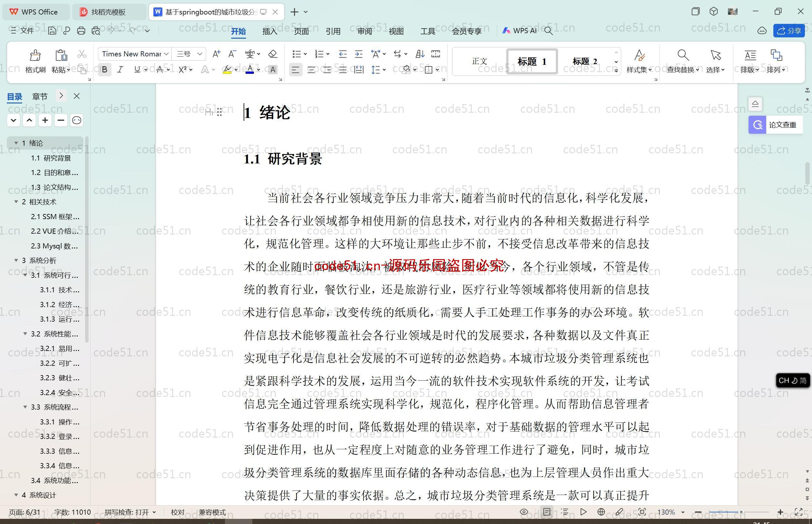Click the Paste (粘贴) clipboard icon
This screenshot has height=524, width=812.
click(x=61, y=55)
